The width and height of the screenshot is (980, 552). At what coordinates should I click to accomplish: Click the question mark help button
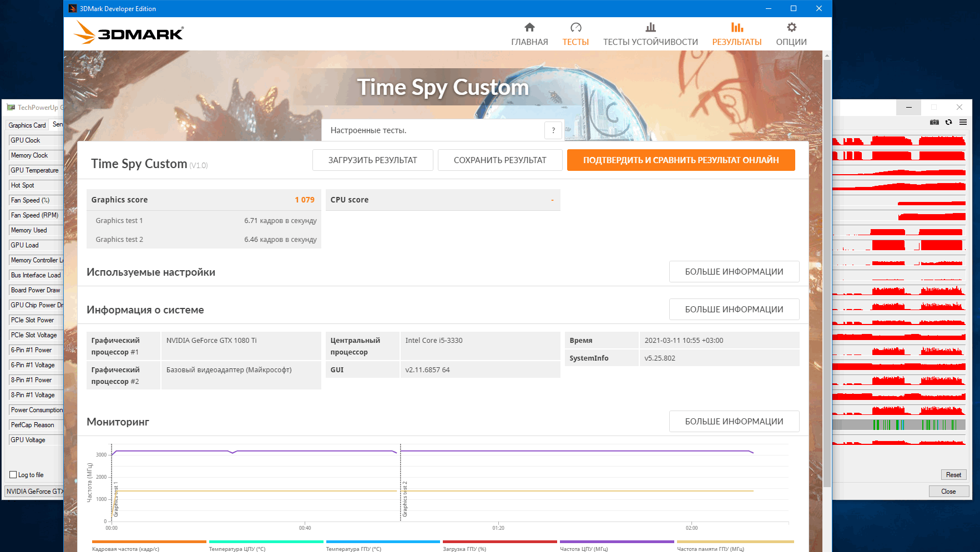[553, 130]
